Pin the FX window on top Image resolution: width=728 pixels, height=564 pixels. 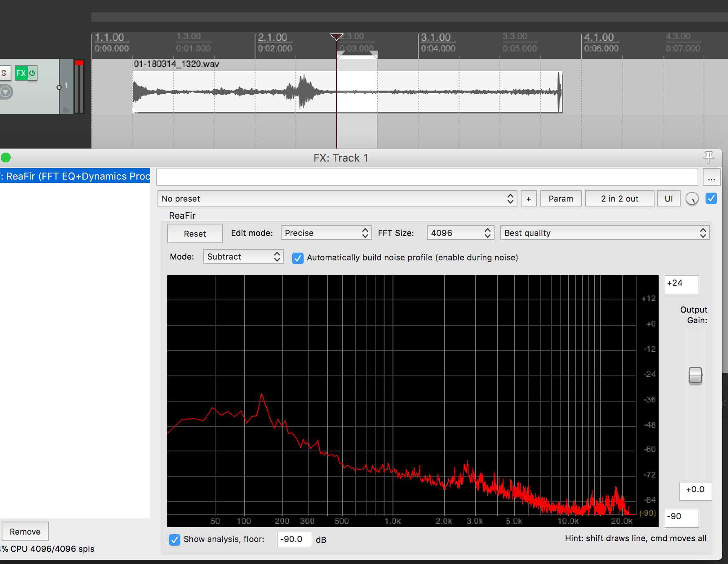(709, 157)
